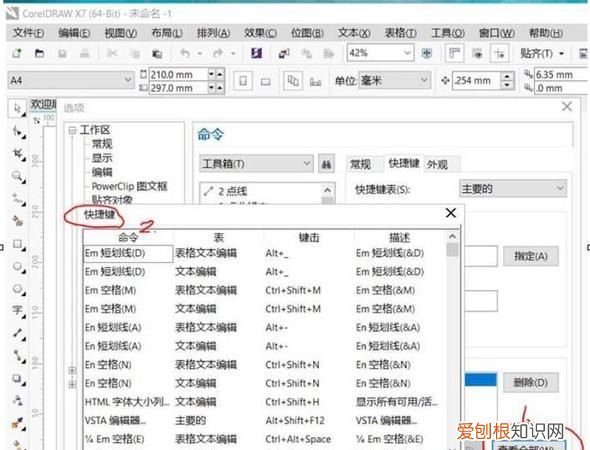Select the Text tool (字)

tap(17, 310)
